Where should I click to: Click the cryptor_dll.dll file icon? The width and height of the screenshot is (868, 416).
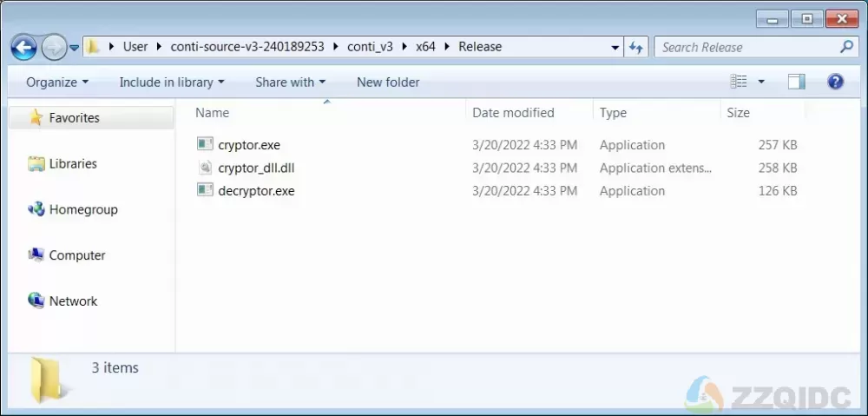(205, 168)
